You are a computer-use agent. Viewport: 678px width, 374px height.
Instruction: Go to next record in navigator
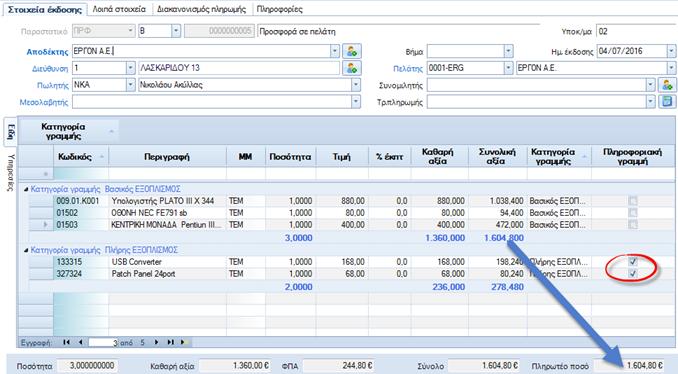157,342
